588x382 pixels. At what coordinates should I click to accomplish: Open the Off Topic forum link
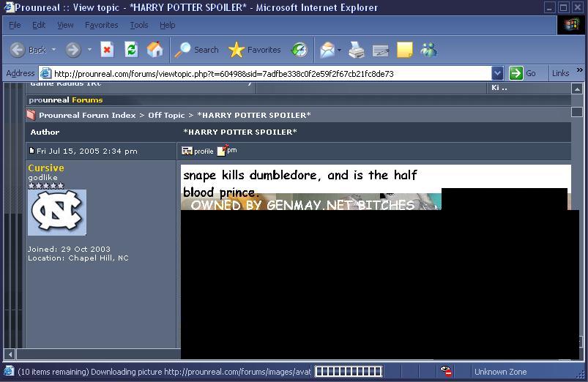click(x=166, y=115)
